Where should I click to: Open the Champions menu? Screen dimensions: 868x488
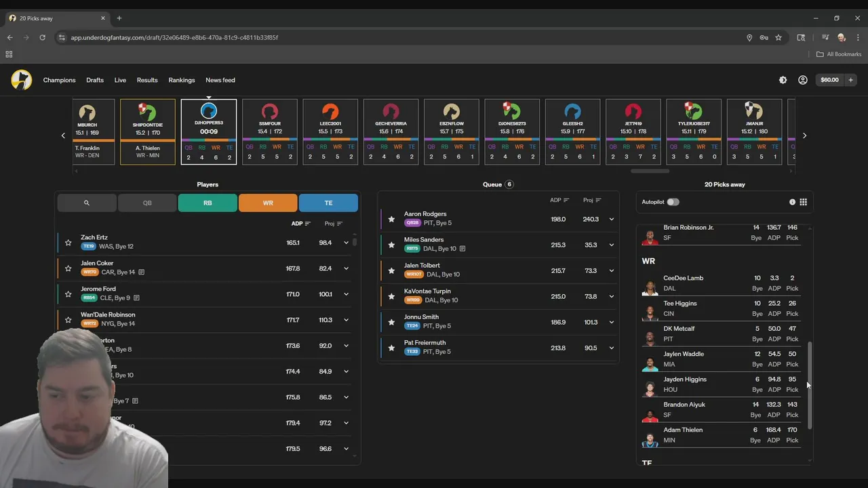click(60, 80)
